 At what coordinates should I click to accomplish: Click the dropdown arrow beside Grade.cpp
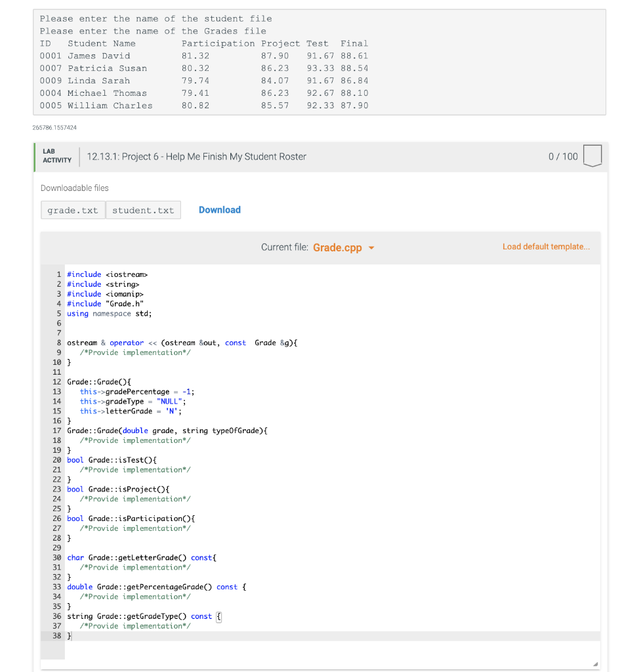(x=371, y=247)
